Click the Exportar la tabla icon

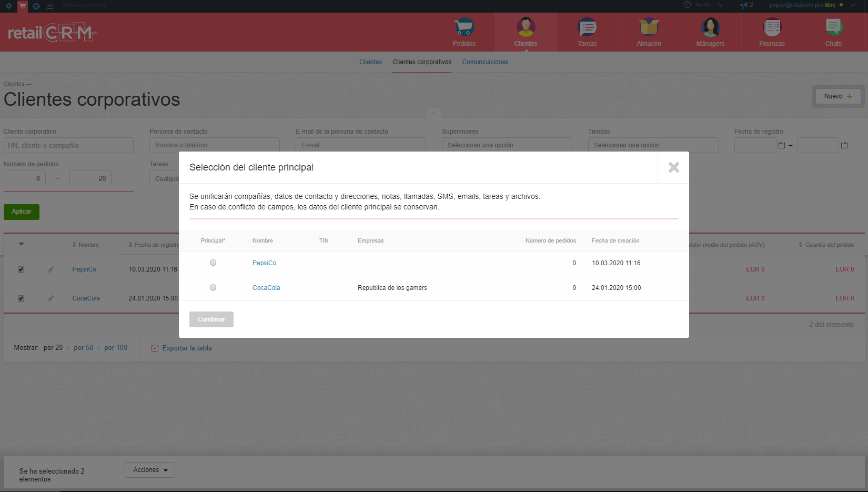155,348
